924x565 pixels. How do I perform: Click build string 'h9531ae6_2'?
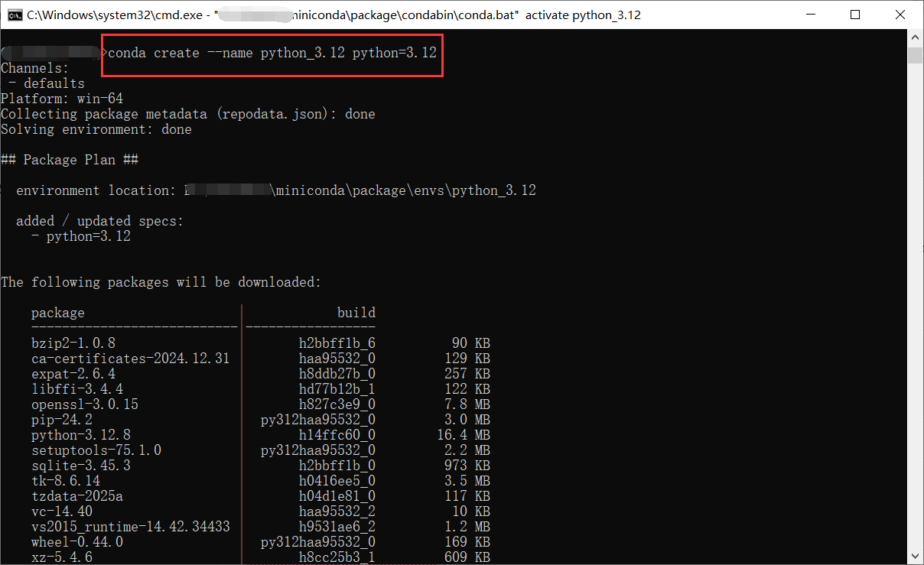click(x=337, y=527)
